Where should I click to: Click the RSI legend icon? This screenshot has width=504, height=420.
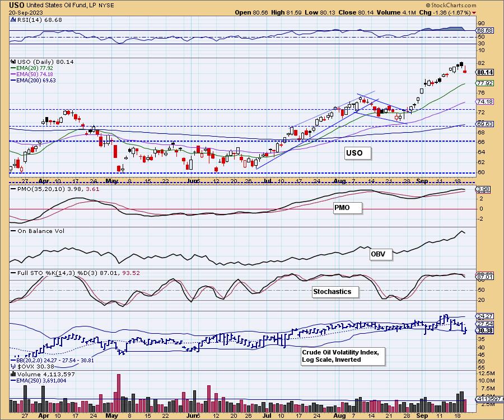13,20
